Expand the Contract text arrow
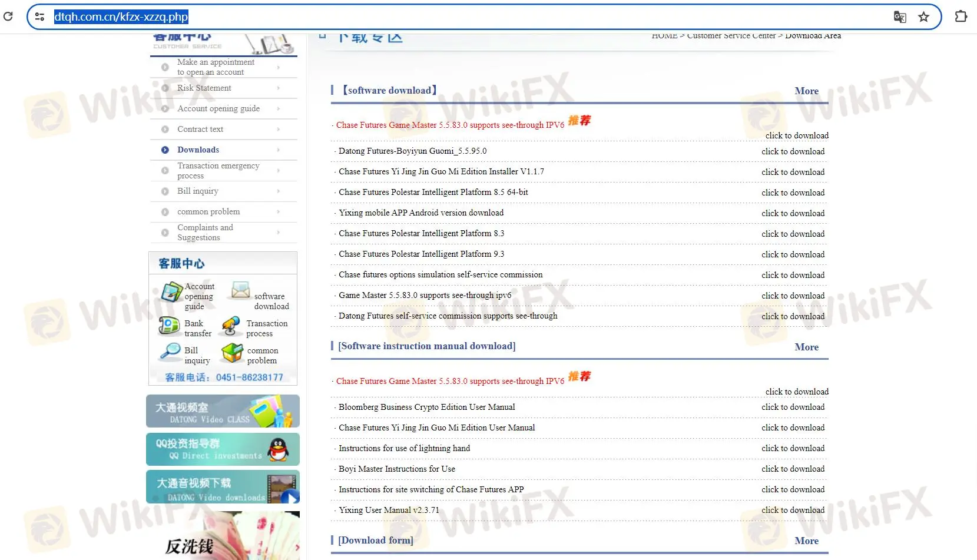 coord(278,129)
